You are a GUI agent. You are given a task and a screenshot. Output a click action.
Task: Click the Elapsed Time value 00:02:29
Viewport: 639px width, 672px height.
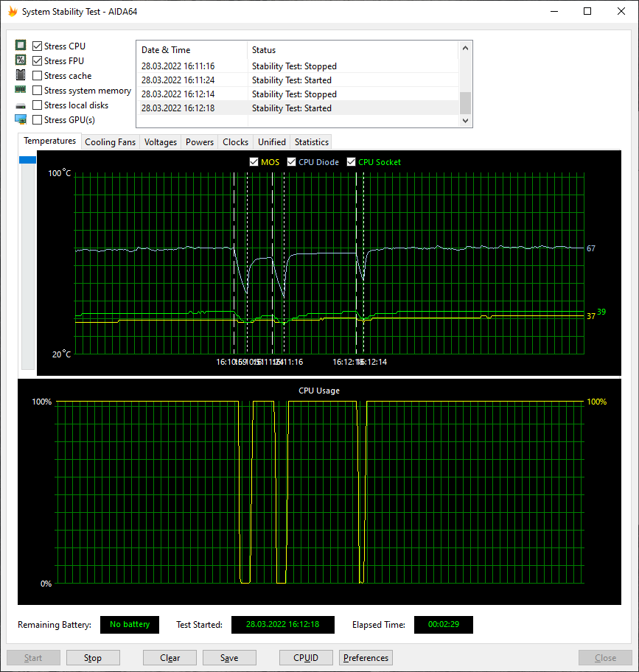click(x=444, y=624)
